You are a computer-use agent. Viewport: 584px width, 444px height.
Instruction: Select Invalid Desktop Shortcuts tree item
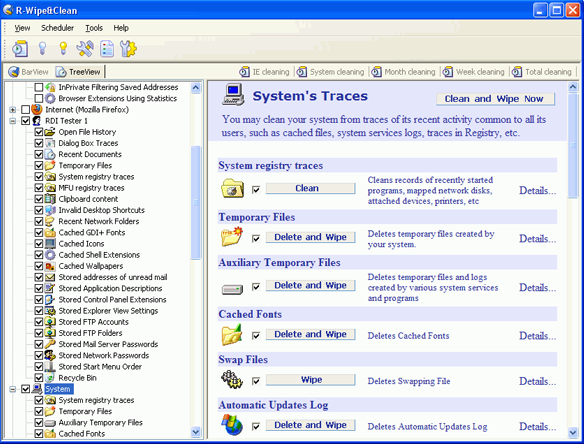tap(101, 210)
